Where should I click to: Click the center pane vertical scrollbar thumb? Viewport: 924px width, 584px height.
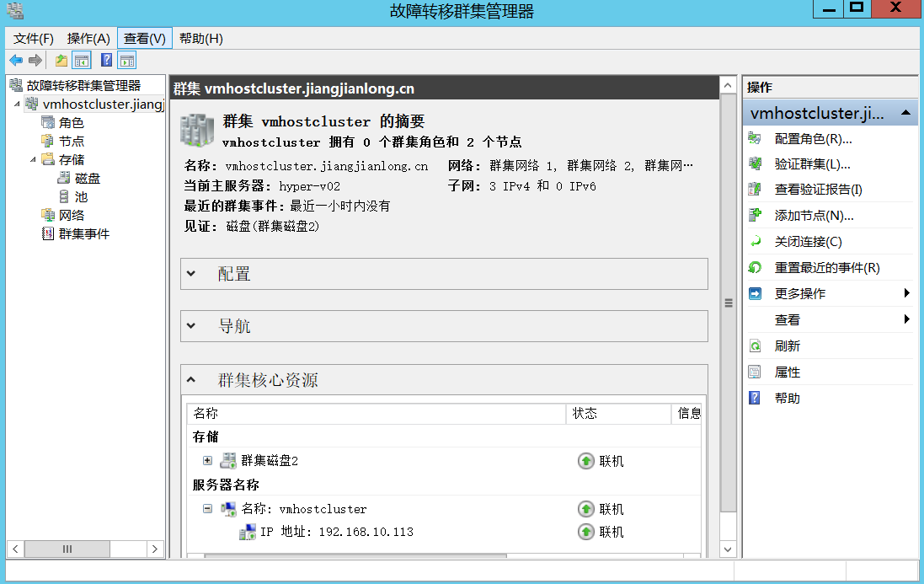[729, 303]
